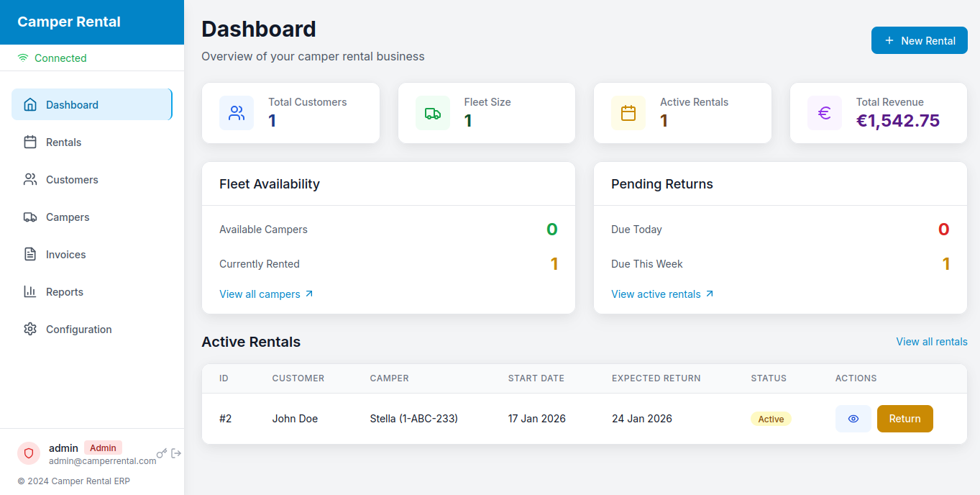Click Return button for John Doe rental
Image resolution: width=980 pixels, height=495 pixels.
click(x=905, y=419)
